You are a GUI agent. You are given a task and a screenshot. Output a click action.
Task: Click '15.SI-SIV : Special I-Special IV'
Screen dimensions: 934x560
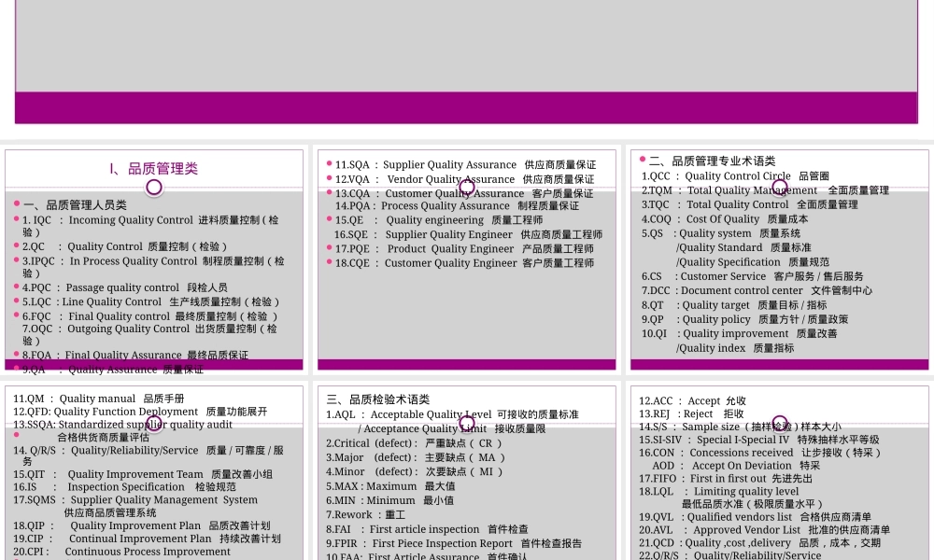pyautogui.click(x=714, y=441)
